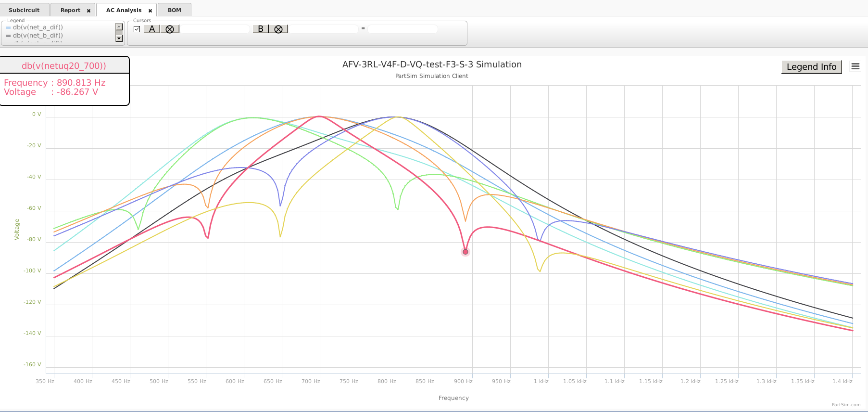Click the Legend Info button

pos(811,67)
